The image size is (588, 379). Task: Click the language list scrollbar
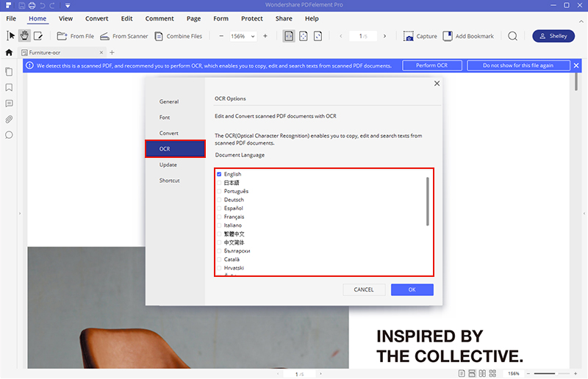(x=427, y=201)
